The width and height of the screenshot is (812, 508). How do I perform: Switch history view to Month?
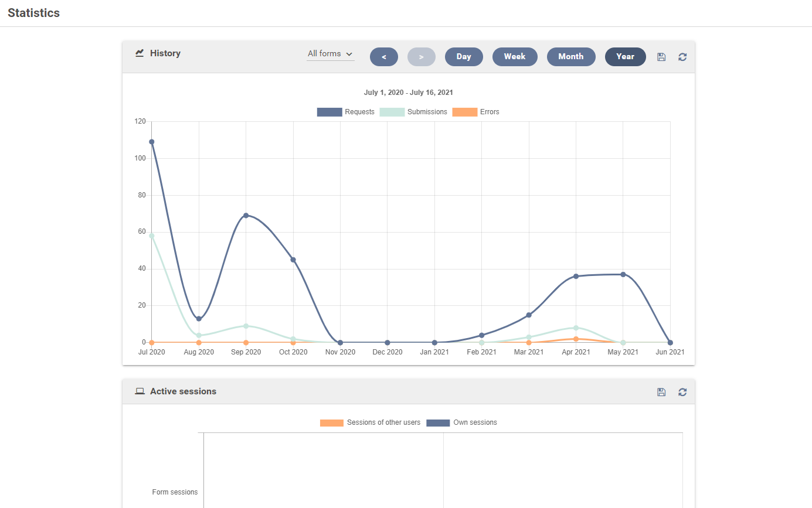[571, 57]
